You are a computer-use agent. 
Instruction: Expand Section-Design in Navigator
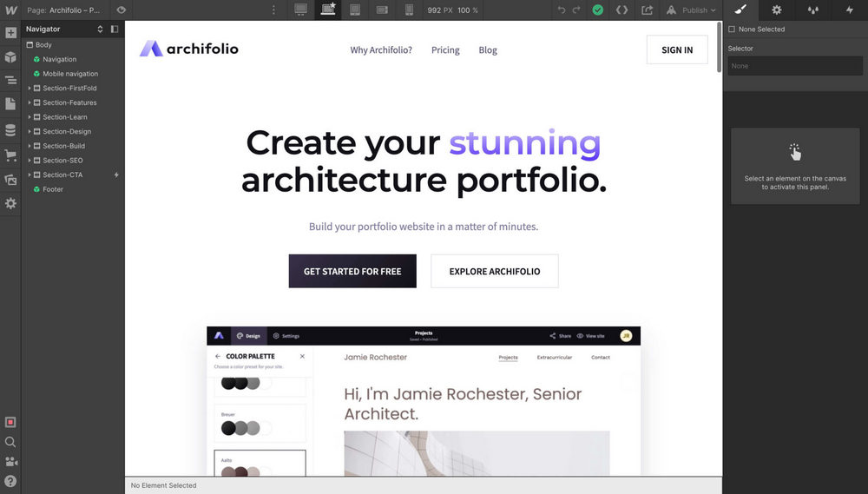[x=30, y=131]
